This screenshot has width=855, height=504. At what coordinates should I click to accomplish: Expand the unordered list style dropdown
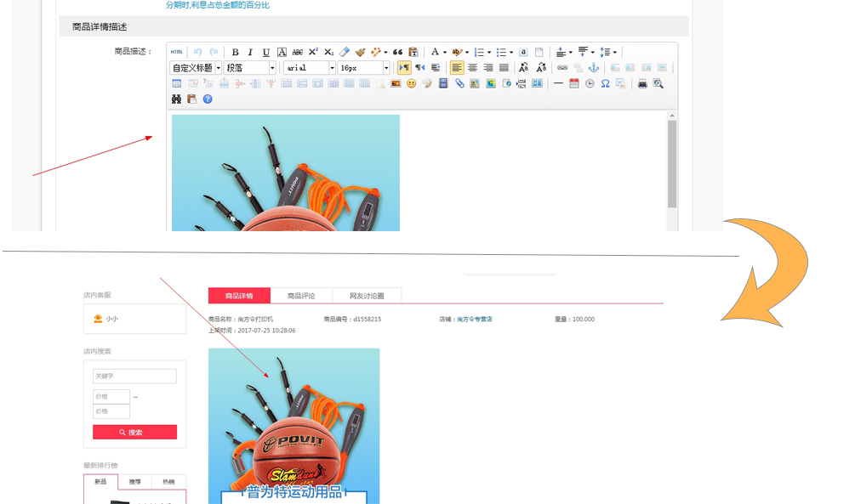coord(511,53)
